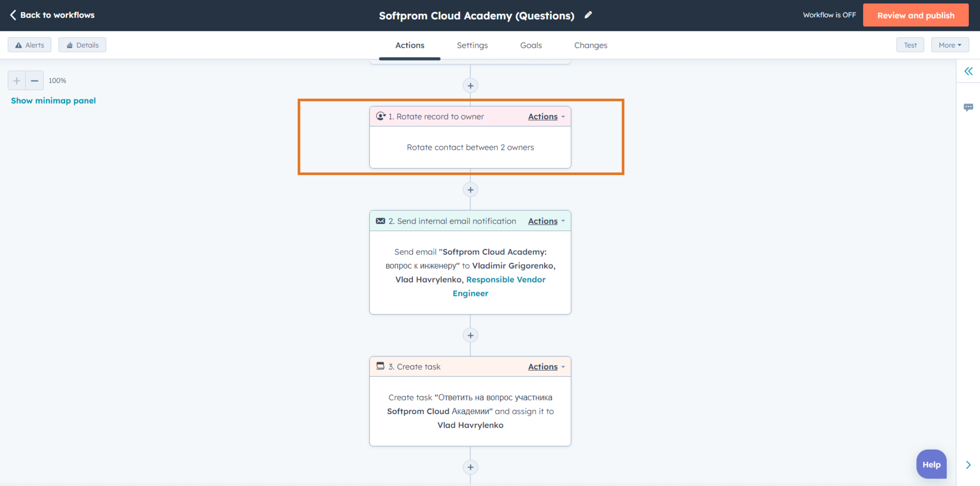Open the More dropdown menu
This screenshot has height=486, width=980.
click(x=950, y=45)
